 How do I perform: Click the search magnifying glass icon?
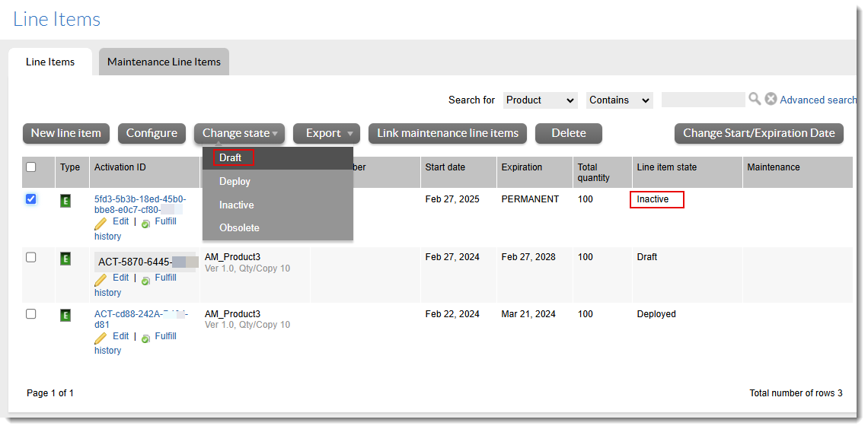click(755, 99)
